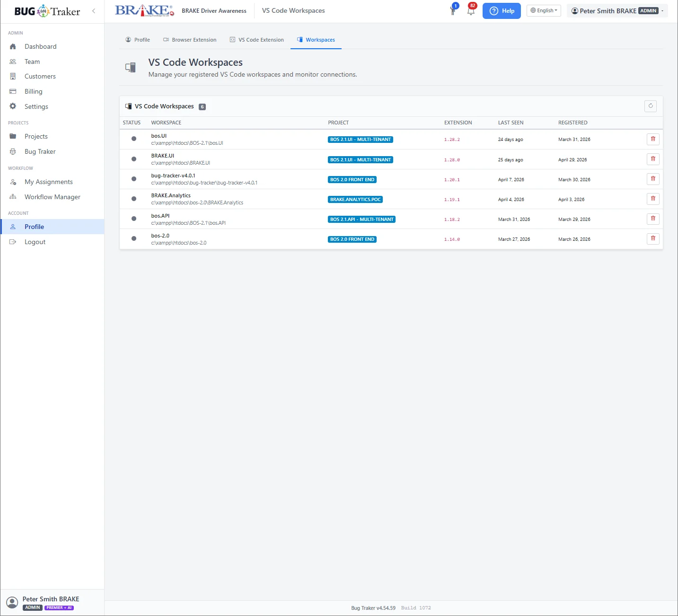Click the BRAKE.UI workspace name

[x=163, y=156]
